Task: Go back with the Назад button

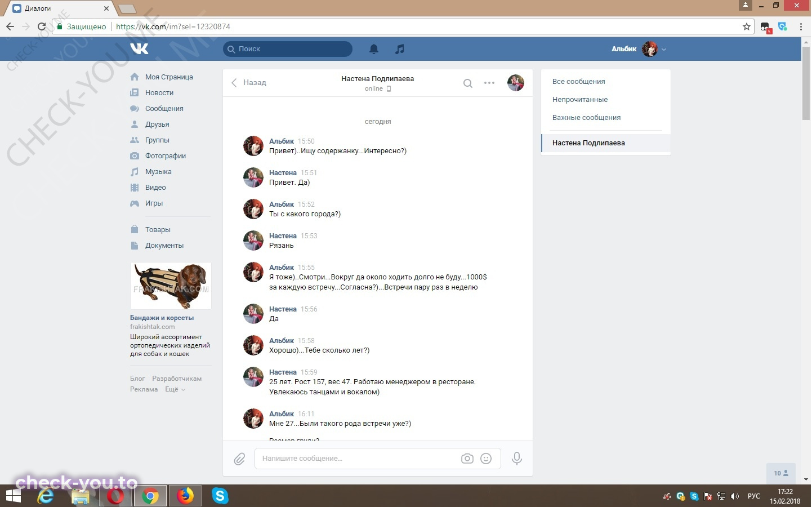Action: [248, 83]
